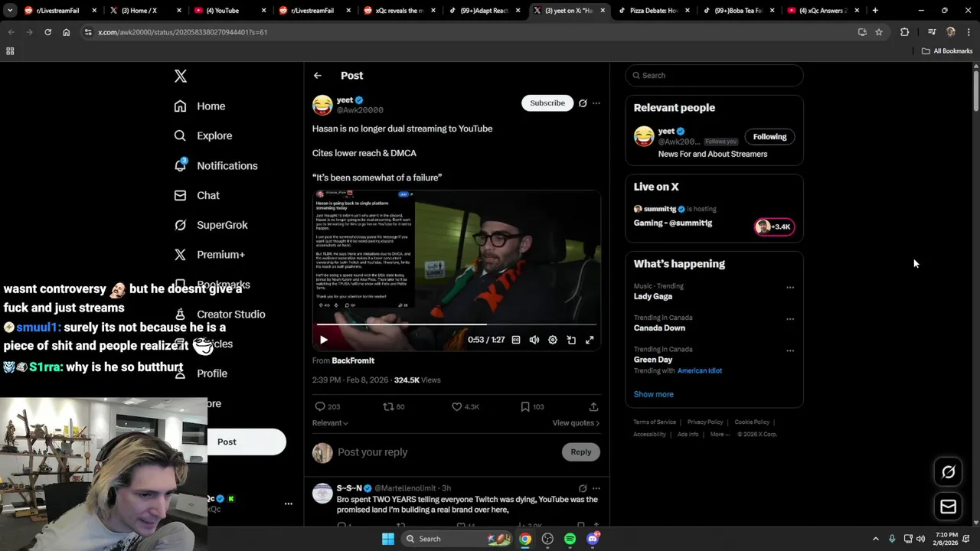Share yeet's post
Viewport: 980px width, 551px height.
[593, 406]
